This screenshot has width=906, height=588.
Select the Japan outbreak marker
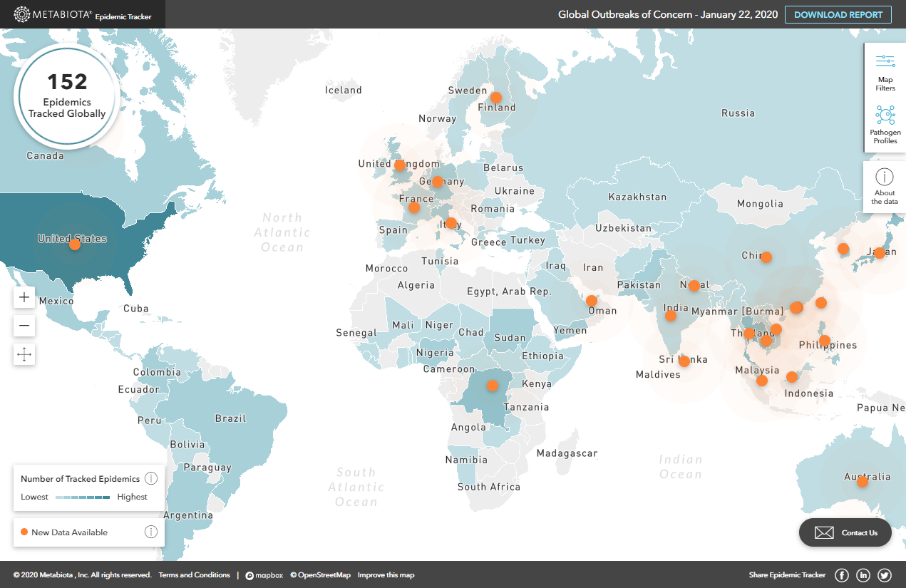(880, 253)
